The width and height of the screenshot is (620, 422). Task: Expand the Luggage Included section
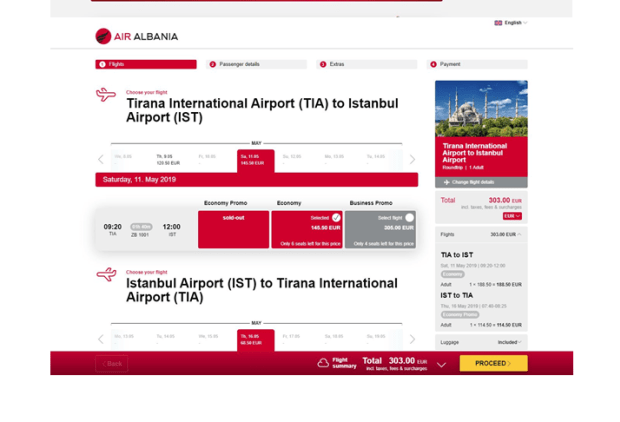point(481,342)
